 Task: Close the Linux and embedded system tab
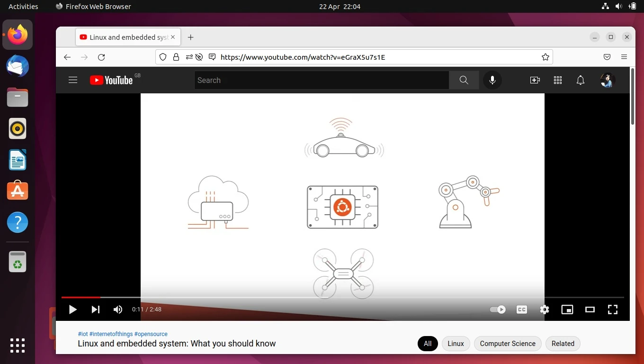(x=173, y=37)
